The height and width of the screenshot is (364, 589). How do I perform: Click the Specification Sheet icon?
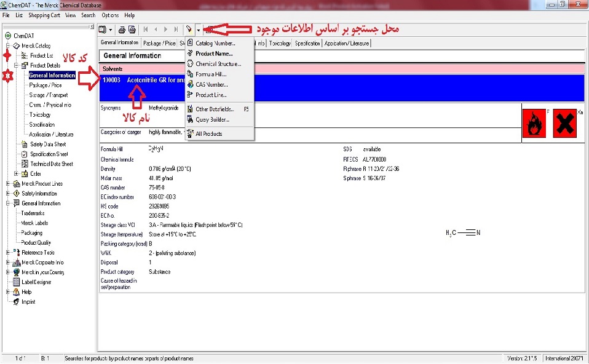[25, 154]
